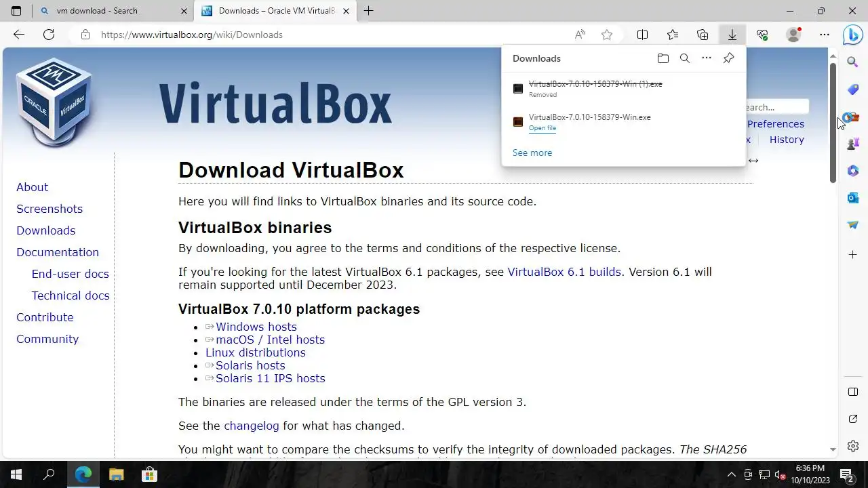868x488 pixels.
Task: Open Downloads in the left navigation
Action: pos(46,230)
